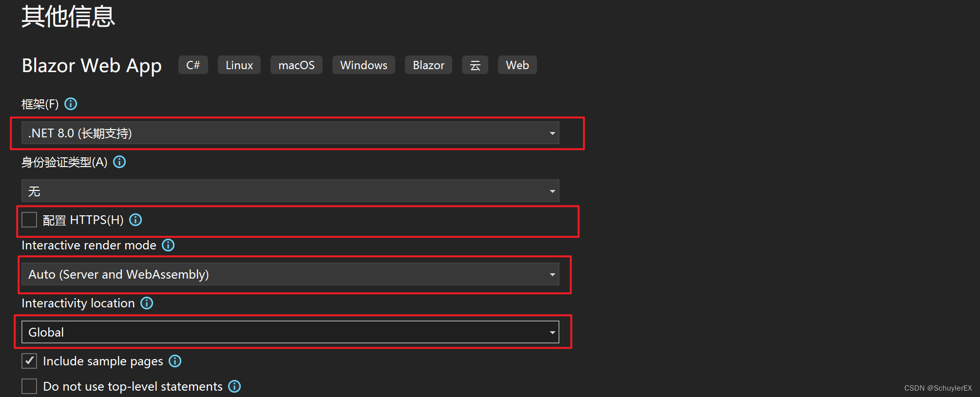
Task: Click the 框架(F) label
Action: click(40, 104)
